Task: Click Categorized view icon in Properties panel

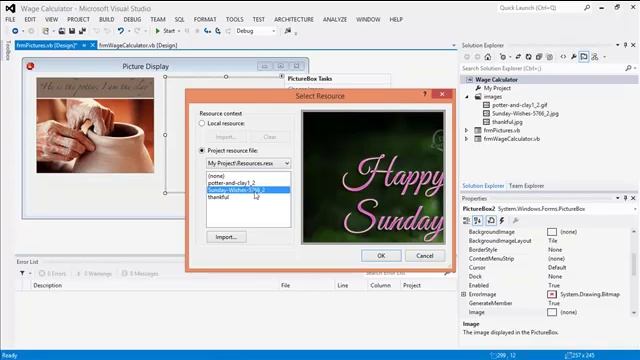Action: [467, 221]
